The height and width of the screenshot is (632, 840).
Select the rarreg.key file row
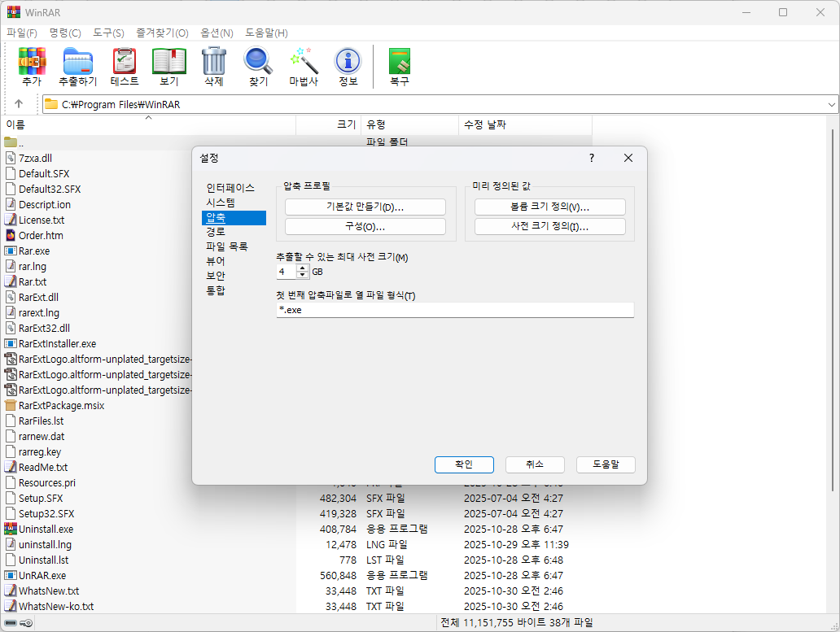[96, 451]
